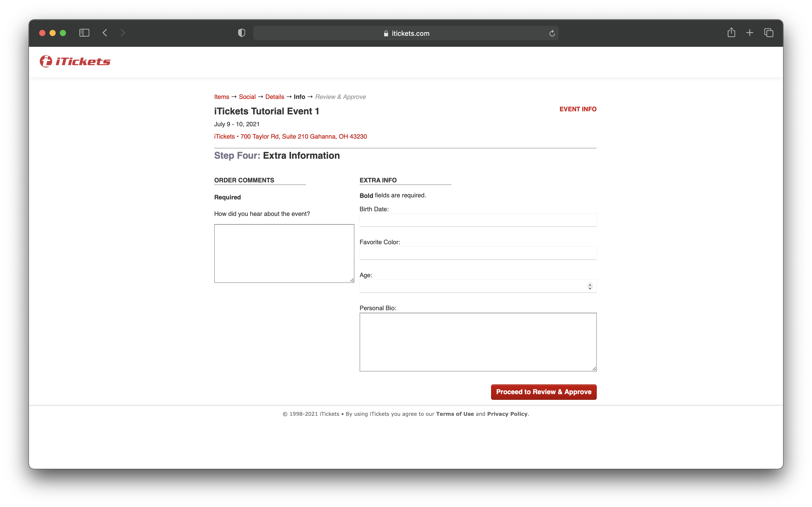The width and height of the screenshot is (812, 507).
Task: Reload the page with the refresh icon
Action: [552, 33]
